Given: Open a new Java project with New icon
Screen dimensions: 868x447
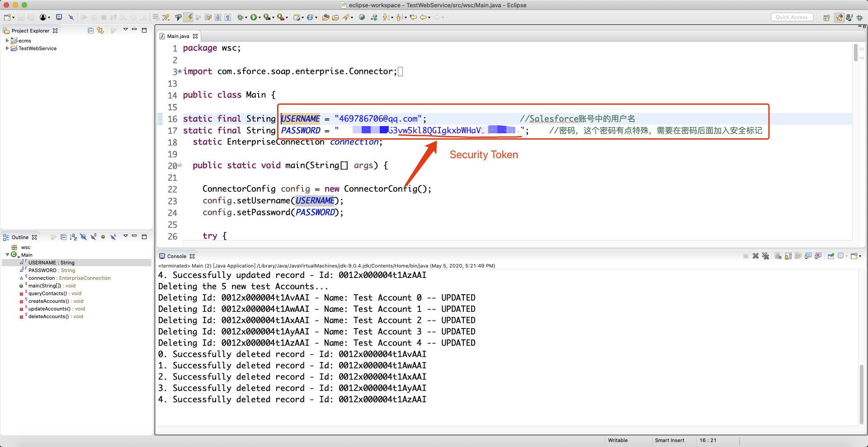Looking at the screenshot, I should (6, 17).
